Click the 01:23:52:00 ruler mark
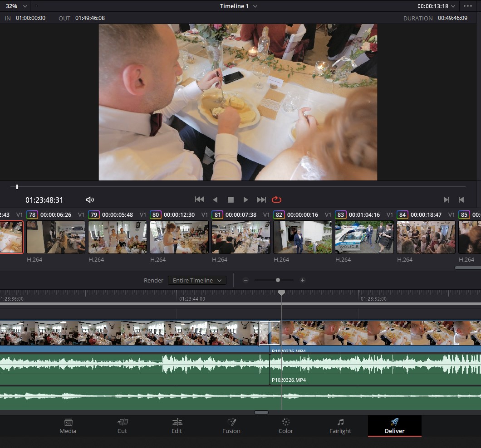This screenshot has height=448, width=481. [373, 299]
